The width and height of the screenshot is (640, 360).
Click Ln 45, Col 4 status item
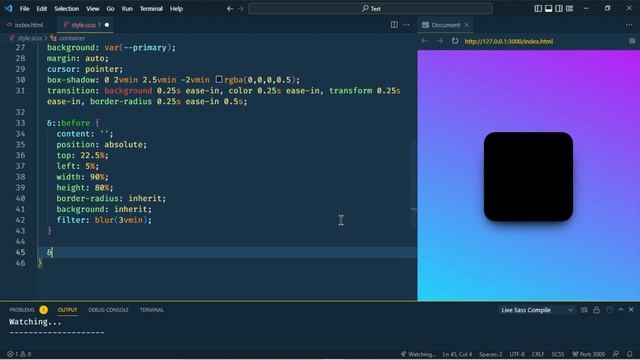pos(457,354)
